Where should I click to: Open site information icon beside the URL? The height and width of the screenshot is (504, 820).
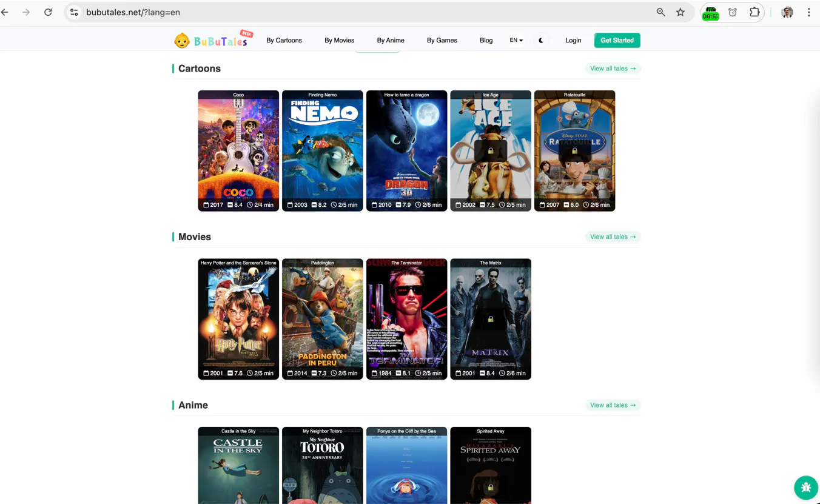(74, 12)
